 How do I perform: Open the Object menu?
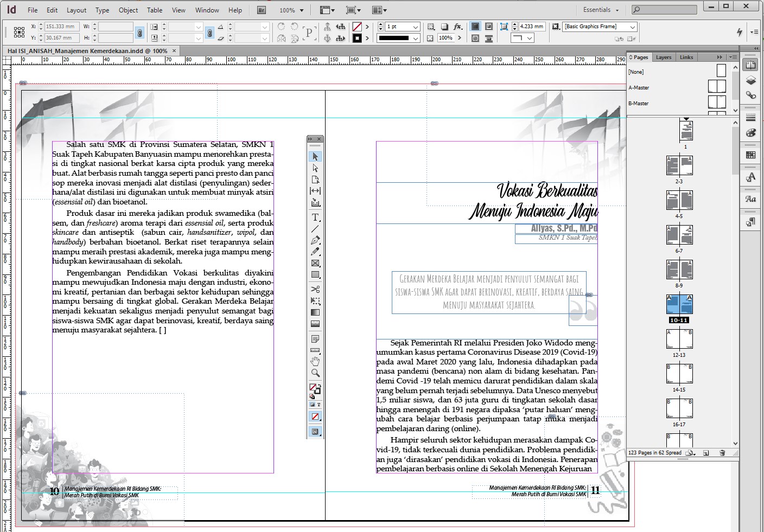pos(128,10)
